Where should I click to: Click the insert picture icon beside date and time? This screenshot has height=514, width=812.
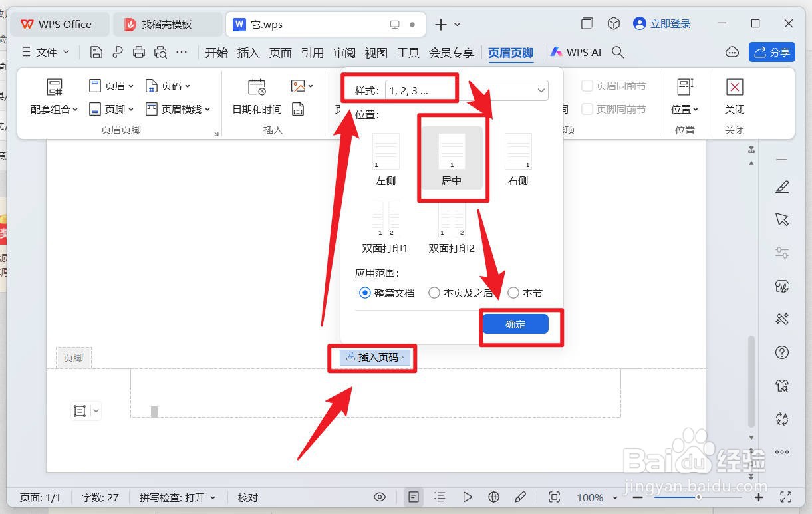297,85
